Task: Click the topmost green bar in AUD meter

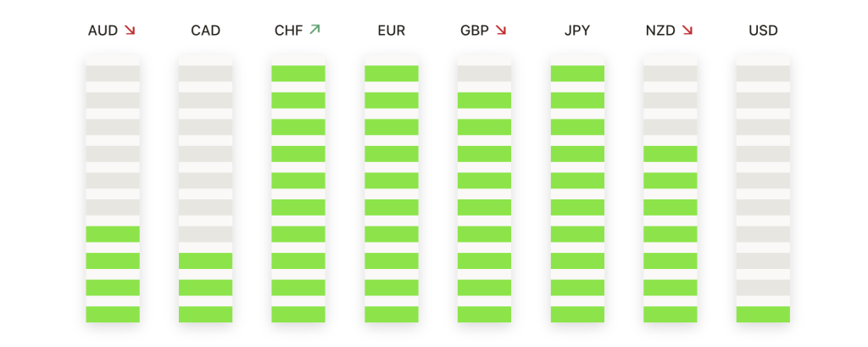Action: point(113,234)
